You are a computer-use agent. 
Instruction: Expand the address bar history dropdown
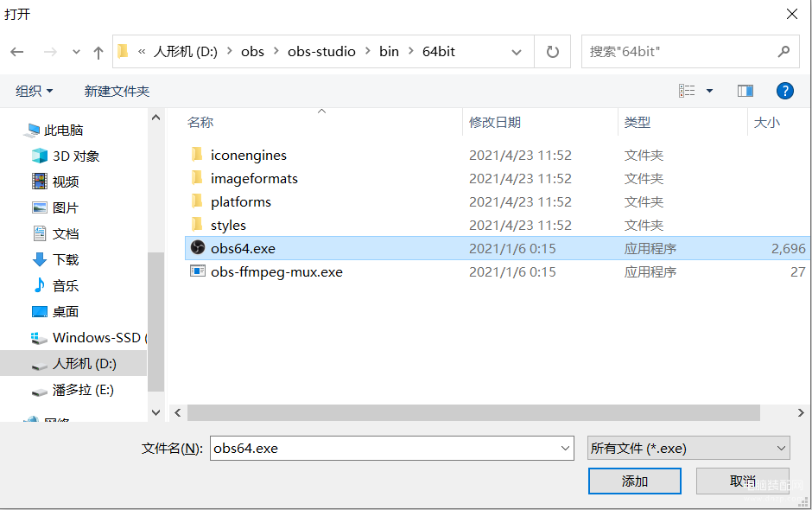point(517,52)
